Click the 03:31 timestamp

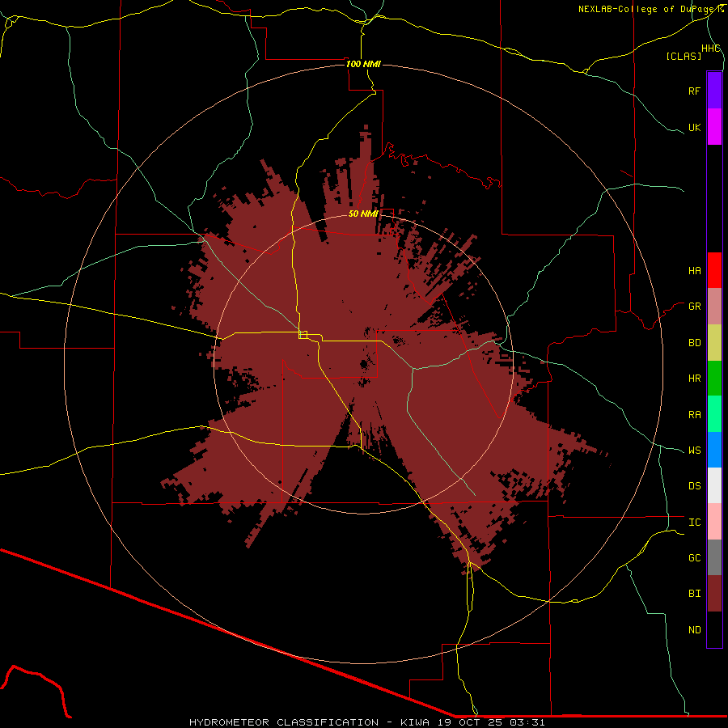[527, 722]
